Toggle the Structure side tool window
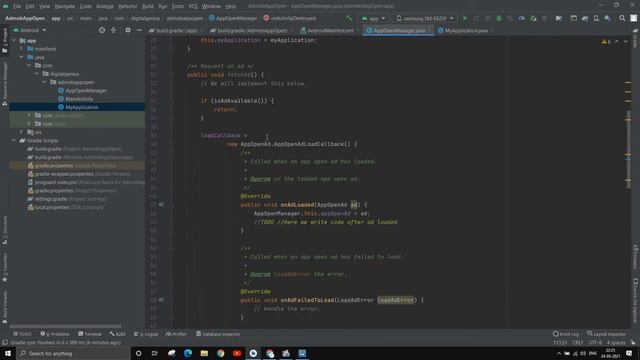Viewport: 640px width, 360px height. pos(4,231)
